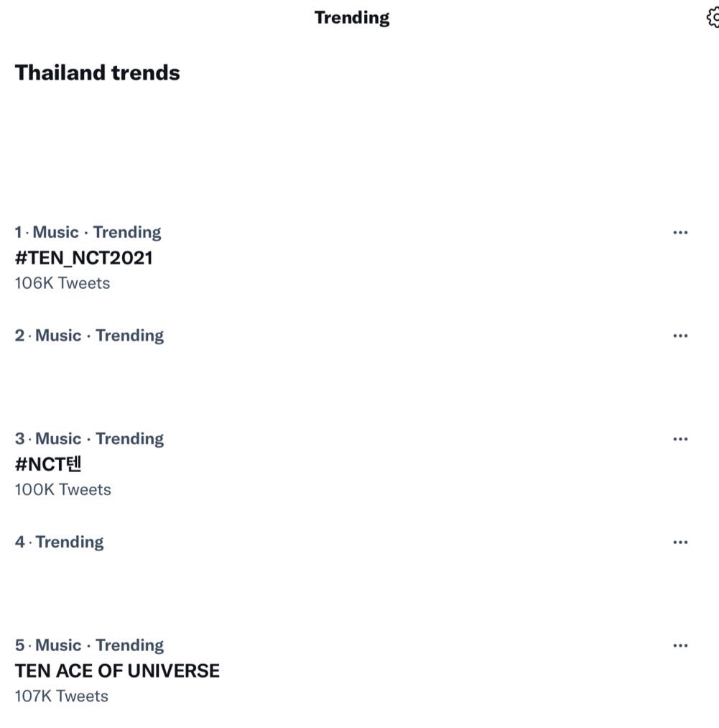Select the '2 · Music · Trending' item
719x728 pixels.
(x=89, y=336)
